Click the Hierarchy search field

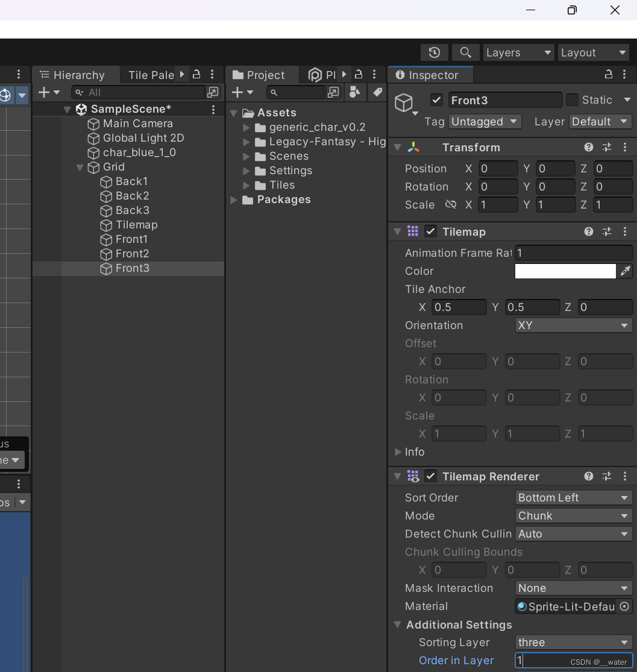coord(138,92)
